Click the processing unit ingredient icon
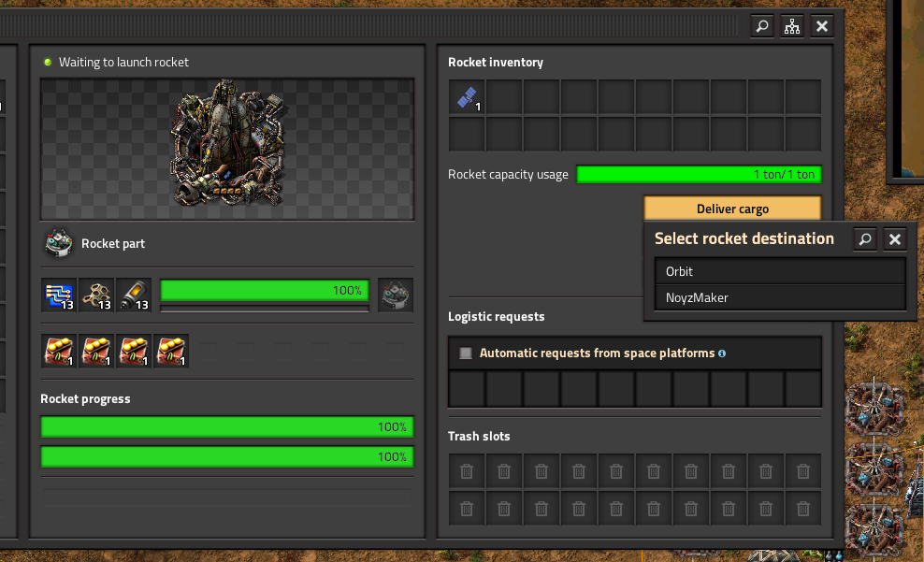 pos(59,295)
